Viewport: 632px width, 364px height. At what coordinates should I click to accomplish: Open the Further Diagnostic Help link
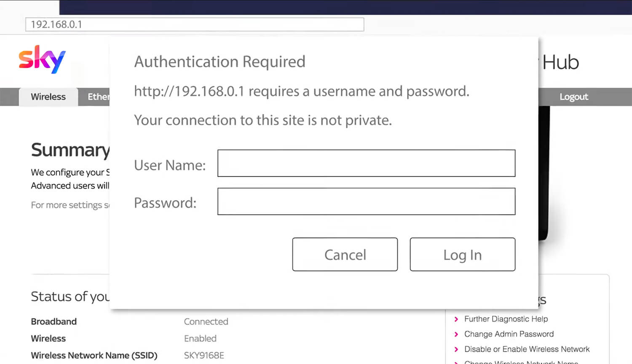coord(506,319)
